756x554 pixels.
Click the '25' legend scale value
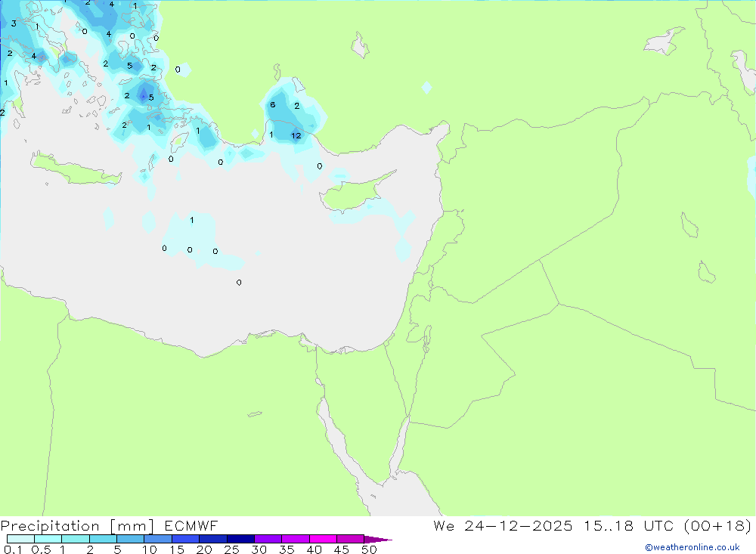(x=232, y=549)
